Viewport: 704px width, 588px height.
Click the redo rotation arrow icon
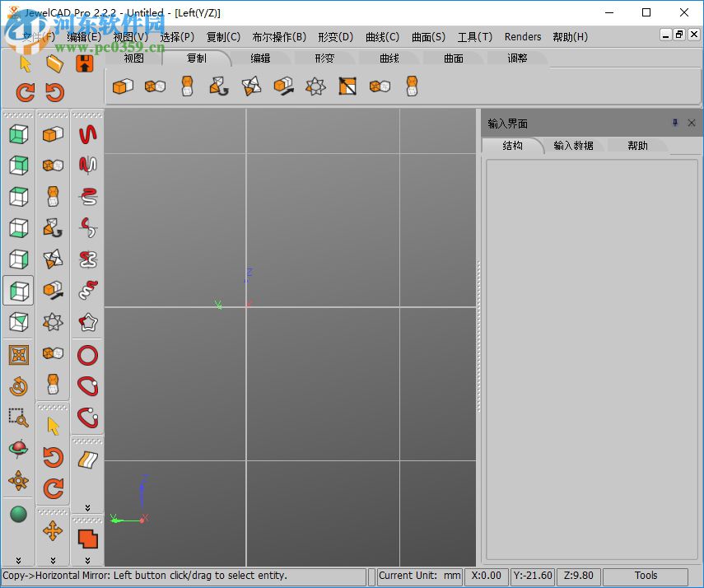[x=53, y=489]
